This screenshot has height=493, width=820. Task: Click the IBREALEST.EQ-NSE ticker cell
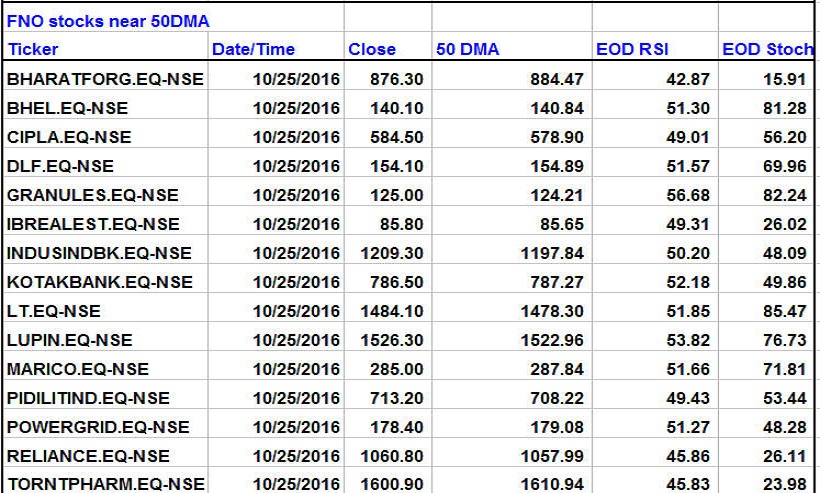[93, 224]
